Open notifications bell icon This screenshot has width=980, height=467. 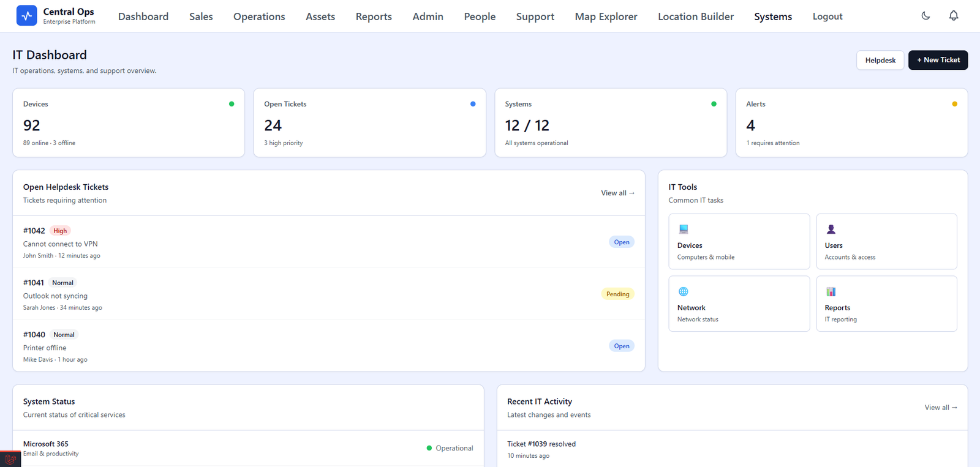(x=954, y=16)
